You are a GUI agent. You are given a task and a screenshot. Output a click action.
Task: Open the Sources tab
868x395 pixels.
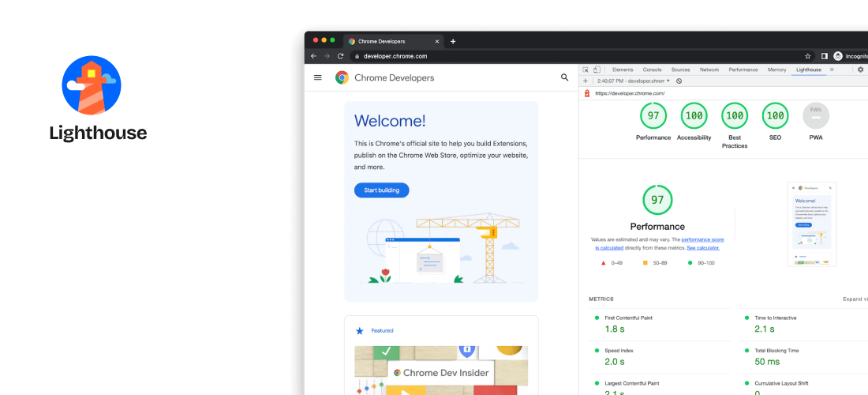pyautogui.click(x=680, y=70)
